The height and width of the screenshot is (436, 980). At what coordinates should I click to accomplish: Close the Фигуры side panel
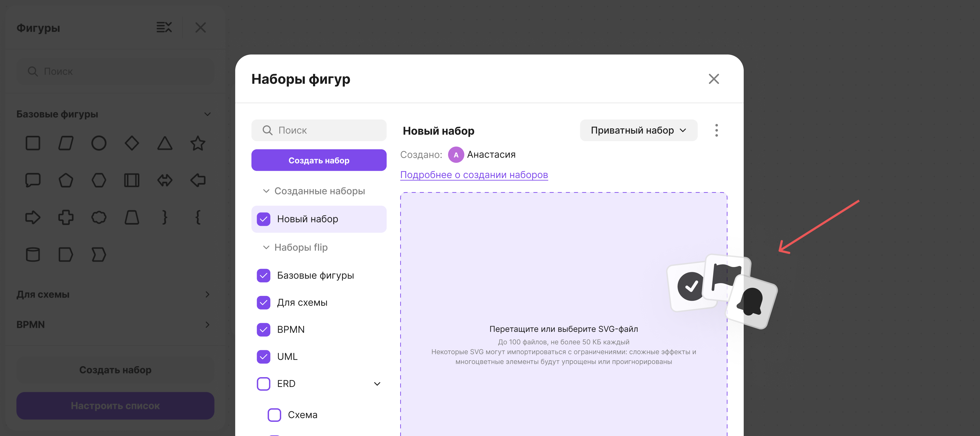point(200,28)
